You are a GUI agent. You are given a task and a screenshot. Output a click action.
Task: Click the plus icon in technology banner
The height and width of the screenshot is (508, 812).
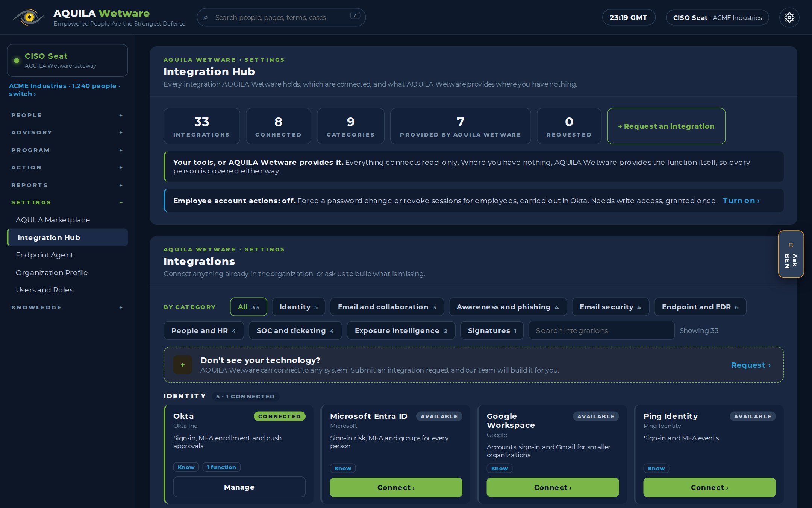183,365
